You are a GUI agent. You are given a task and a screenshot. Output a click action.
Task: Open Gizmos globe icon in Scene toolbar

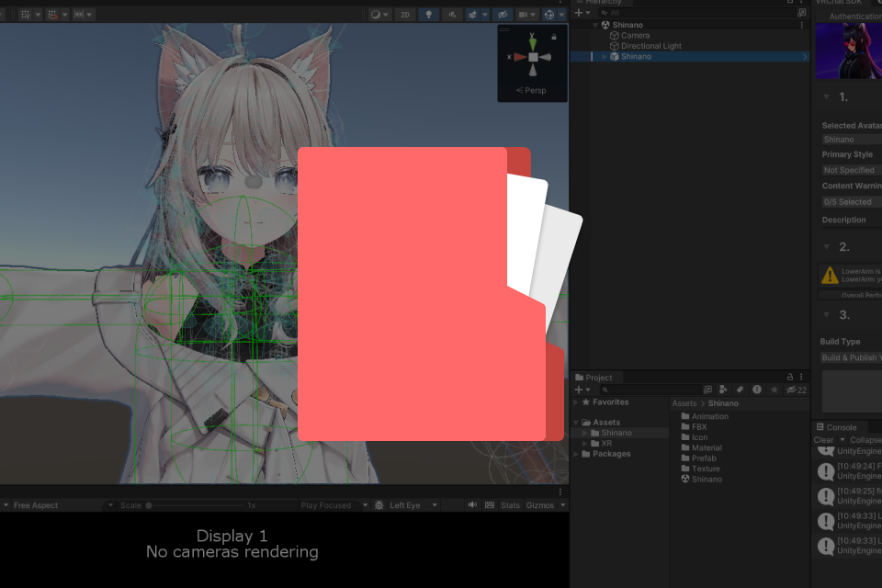click(549, 15)
